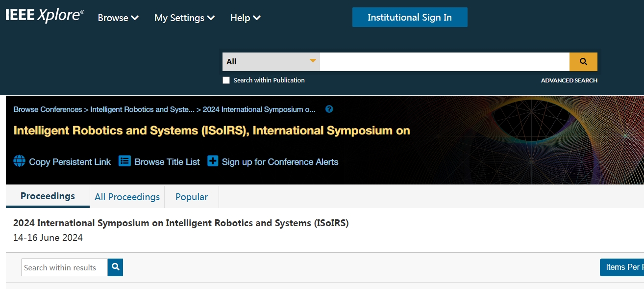Image resolution: width=644 pixels, height=289 pixels.
Task: Click the Browse Conferences breadcrumb link
Action: coord(48,109)
